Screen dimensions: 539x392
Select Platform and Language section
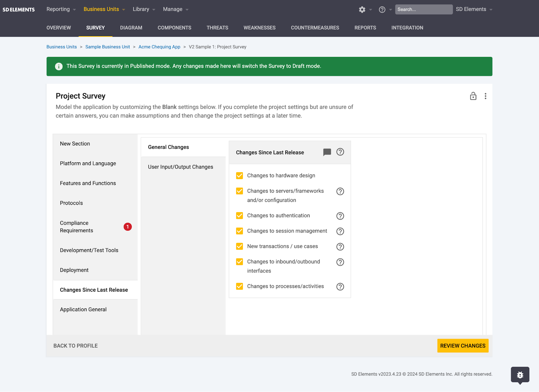point(95,163)
